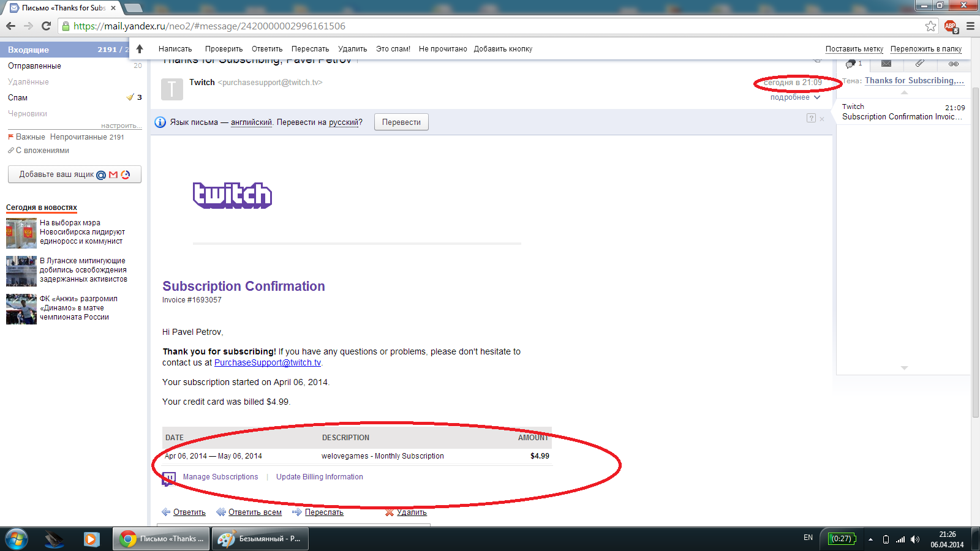Click the Twitch sender avatar

click(x=172, y=89)
